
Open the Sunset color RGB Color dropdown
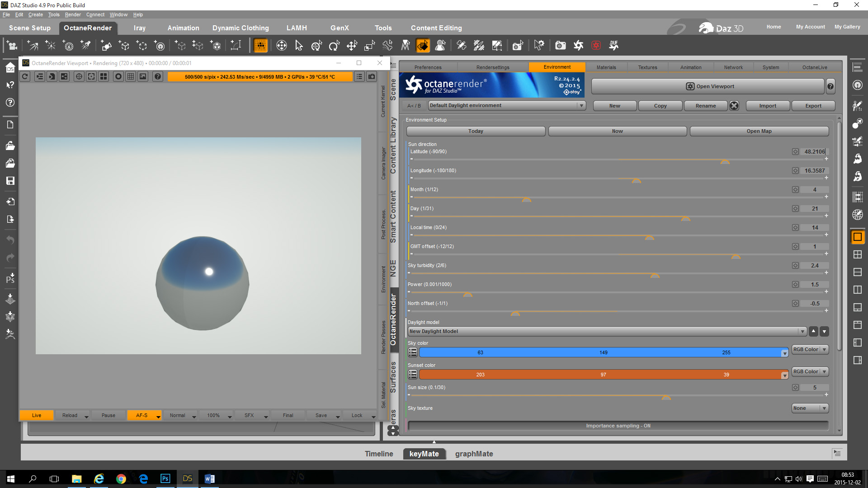pos(810,371)
